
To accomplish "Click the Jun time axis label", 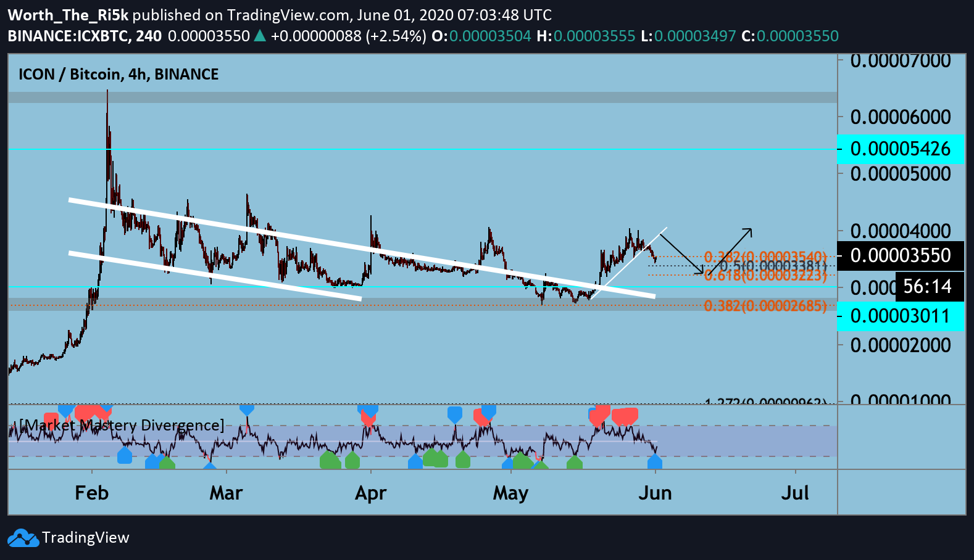I will click(655, 493).
